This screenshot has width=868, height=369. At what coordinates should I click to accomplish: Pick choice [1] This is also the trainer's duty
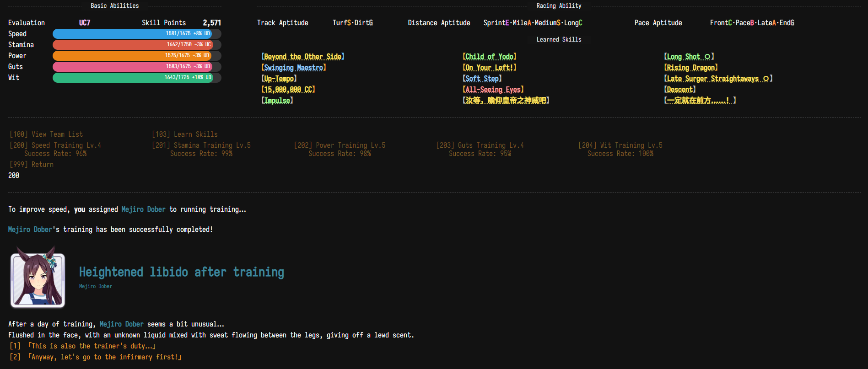[x=83, y=346]
